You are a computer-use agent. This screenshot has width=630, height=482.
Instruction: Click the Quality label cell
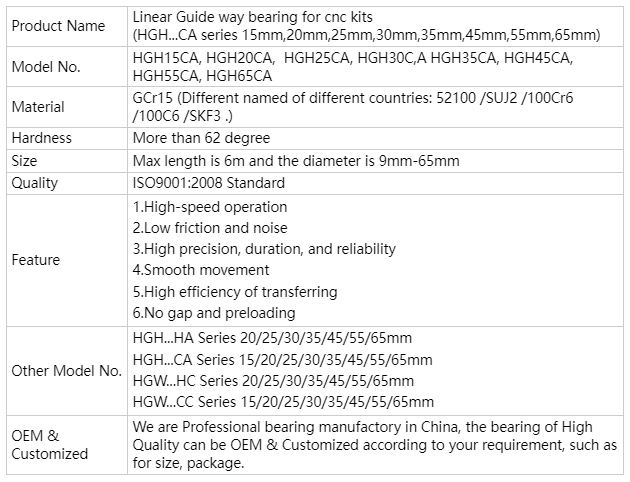pyautogui.click(x=35, y=183)
